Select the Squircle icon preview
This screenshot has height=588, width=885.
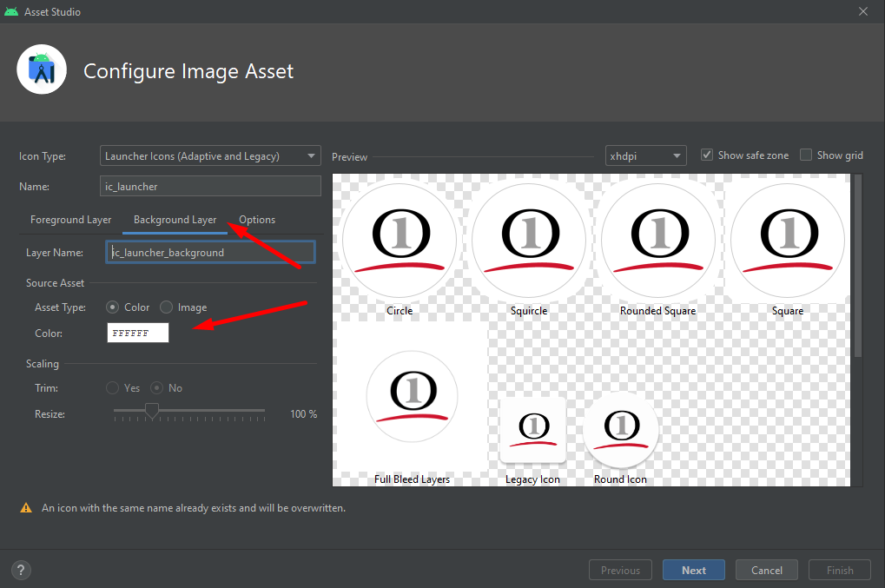[x=529, y=240]
